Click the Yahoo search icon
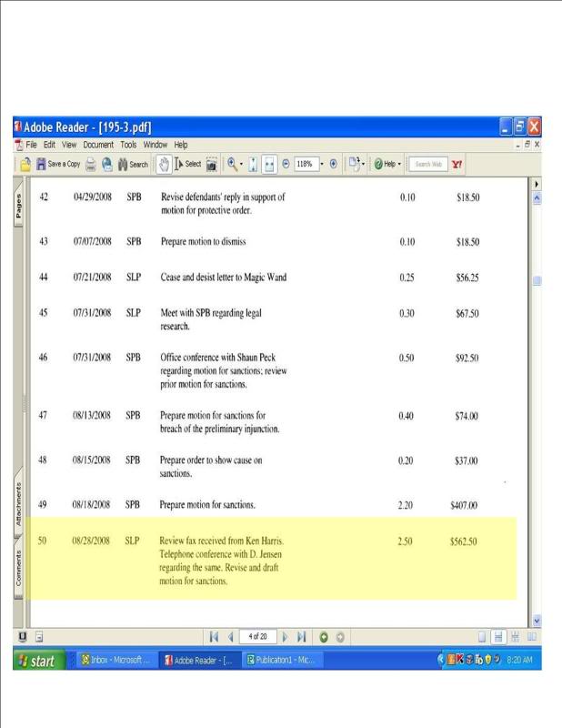Screen dimensions: 562x728 pos(457,165)
